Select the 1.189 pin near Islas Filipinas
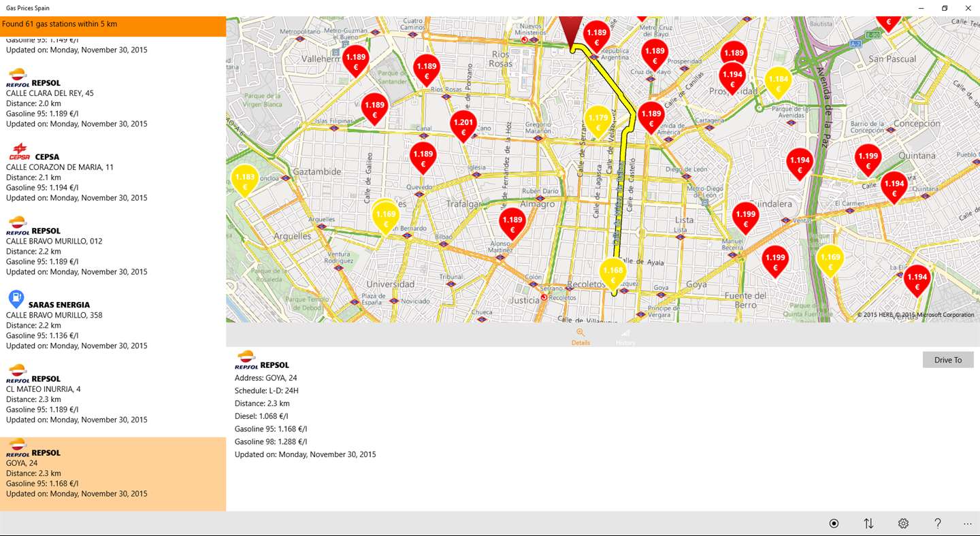The image size is (980, 536). tap(374, 109)
